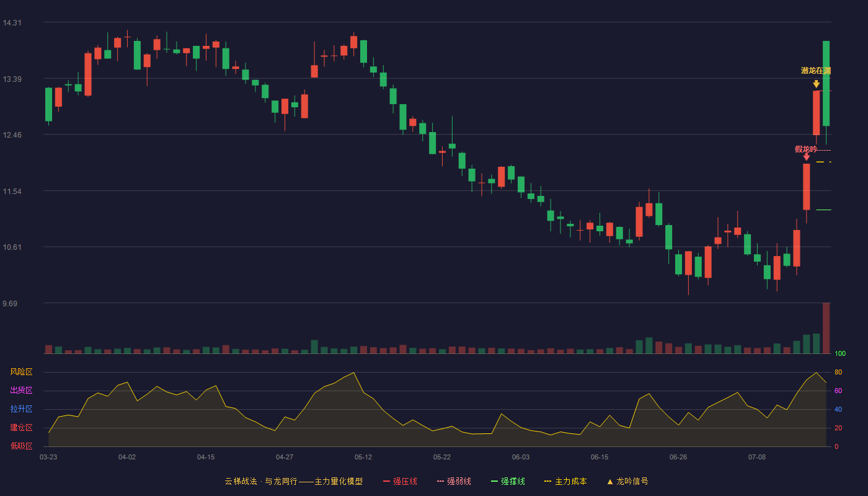Click the 13.39 price axis label

pyautogui.click(x=12, y=79)
